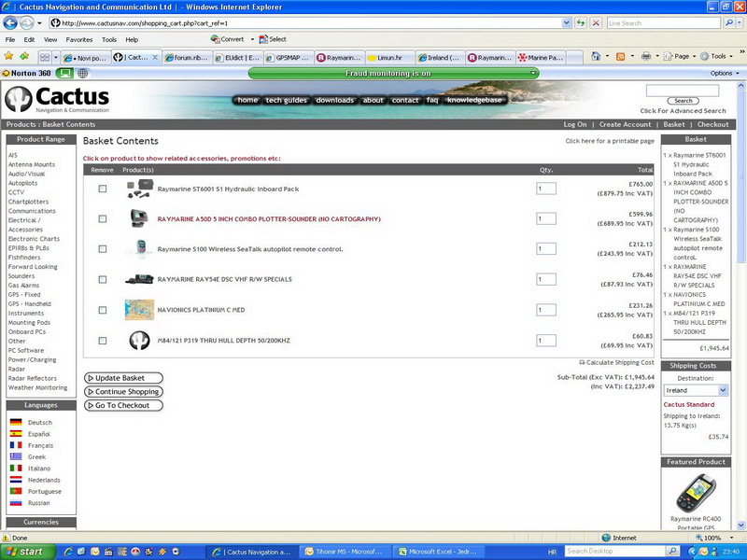Click the Print icon in command bar
Image resolution: width=747 pixels, height=560 pixels.
pos(646,56)
